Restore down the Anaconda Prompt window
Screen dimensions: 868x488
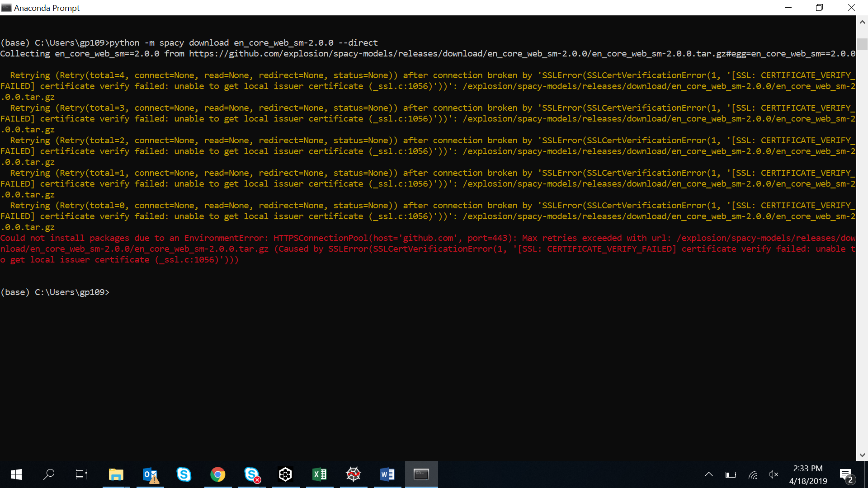820,8
